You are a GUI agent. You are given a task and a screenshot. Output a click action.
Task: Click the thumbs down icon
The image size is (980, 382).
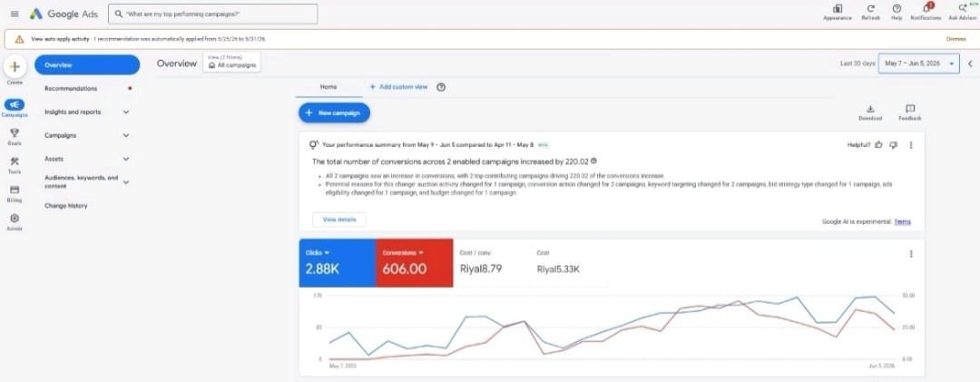tap(893, 145)
